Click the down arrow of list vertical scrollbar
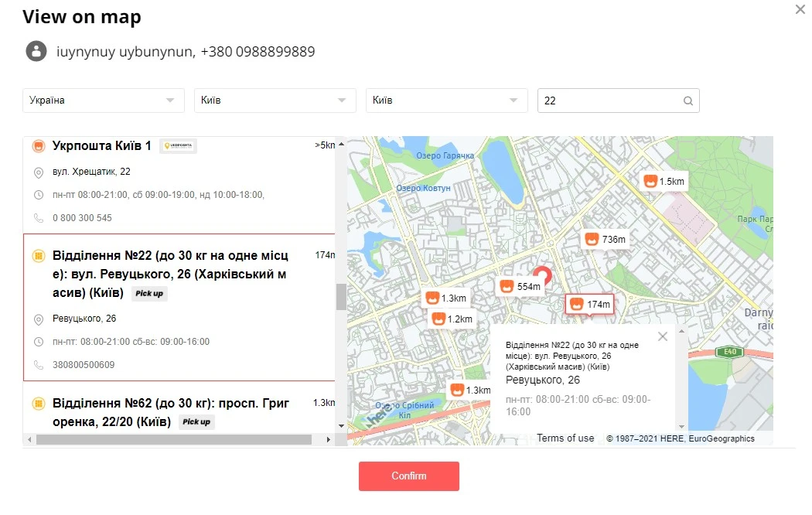 341,426
